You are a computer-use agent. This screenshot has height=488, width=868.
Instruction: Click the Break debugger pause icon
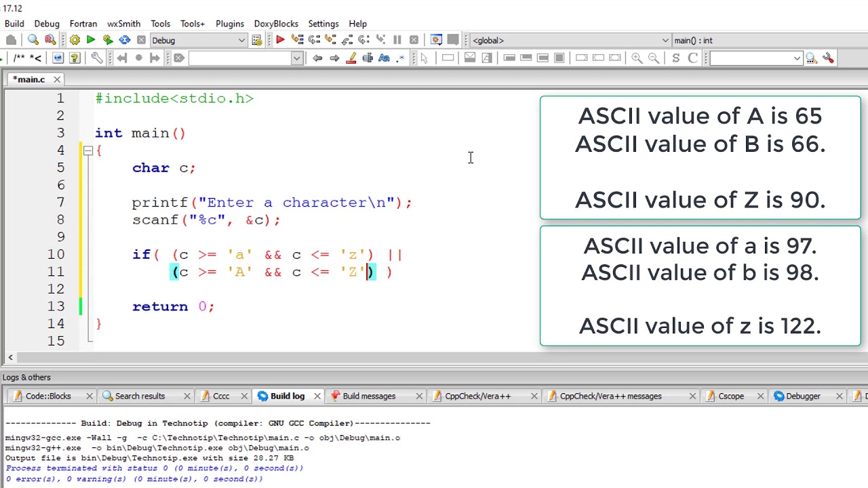(397, 40)
